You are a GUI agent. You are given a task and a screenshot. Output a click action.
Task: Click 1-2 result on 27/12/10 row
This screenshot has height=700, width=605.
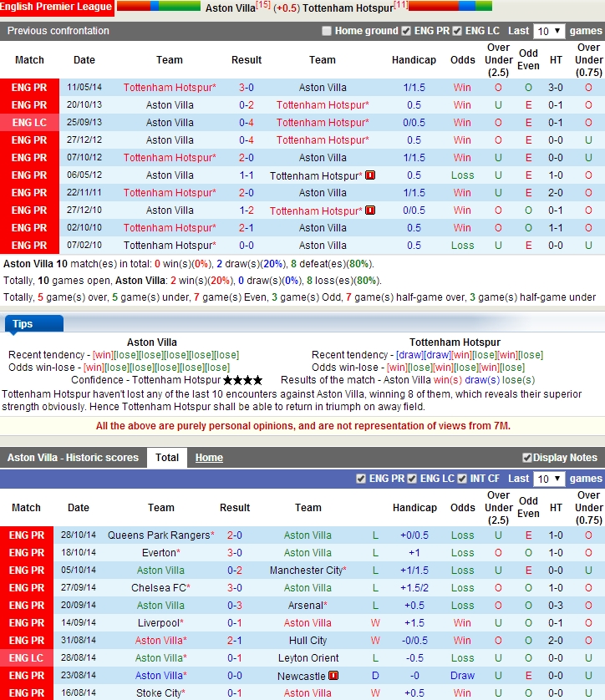(x=246, y=211)
